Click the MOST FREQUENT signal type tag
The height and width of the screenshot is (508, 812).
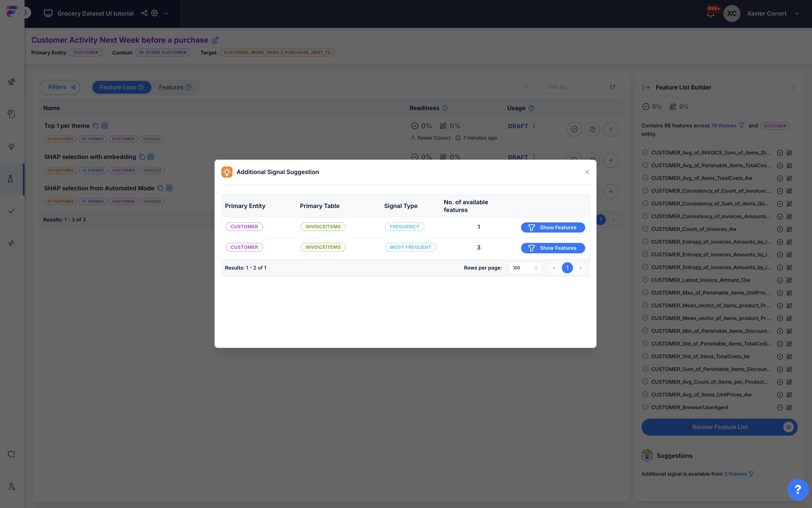pos(410,247)
